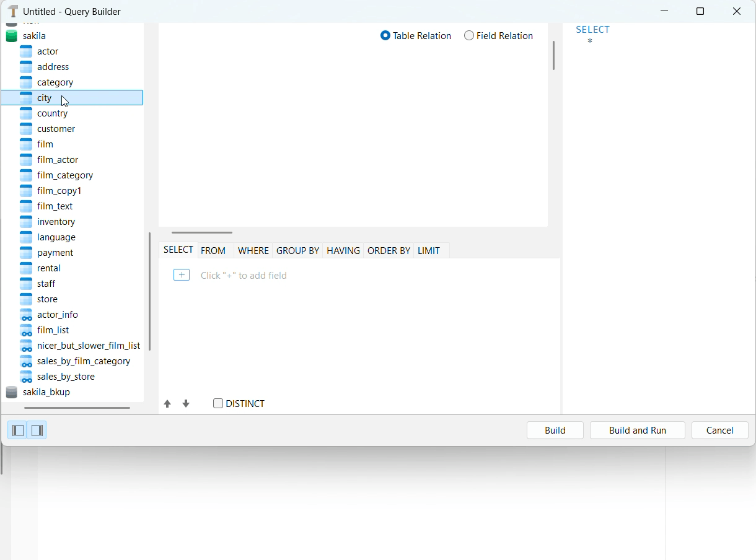
Task: Click the Build and Run button
Action: coord(638,431)
